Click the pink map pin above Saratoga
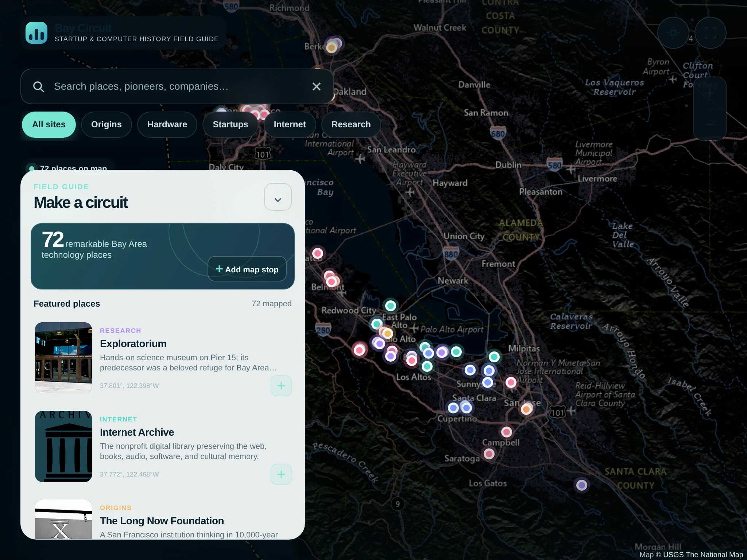The width and height of the screenshot is (747, 560). (489, 454)
